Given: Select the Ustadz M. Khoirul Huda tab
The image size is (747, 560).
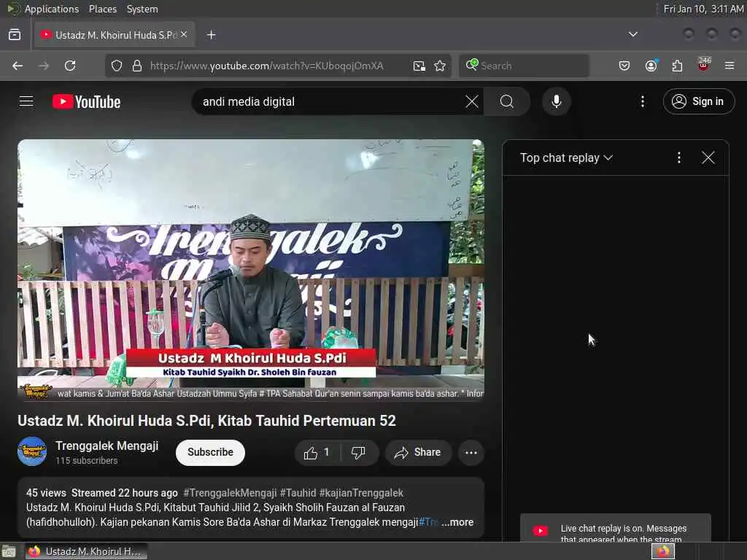Looking at the screenshot, I should (115, 35).
